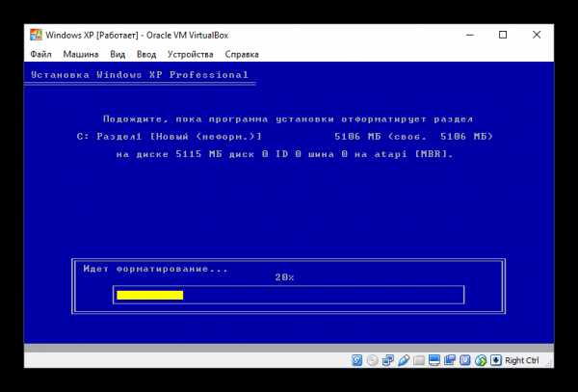Click the display monitor indicator icon
Viewport: 578px width, 392px height.
point(435,360)
